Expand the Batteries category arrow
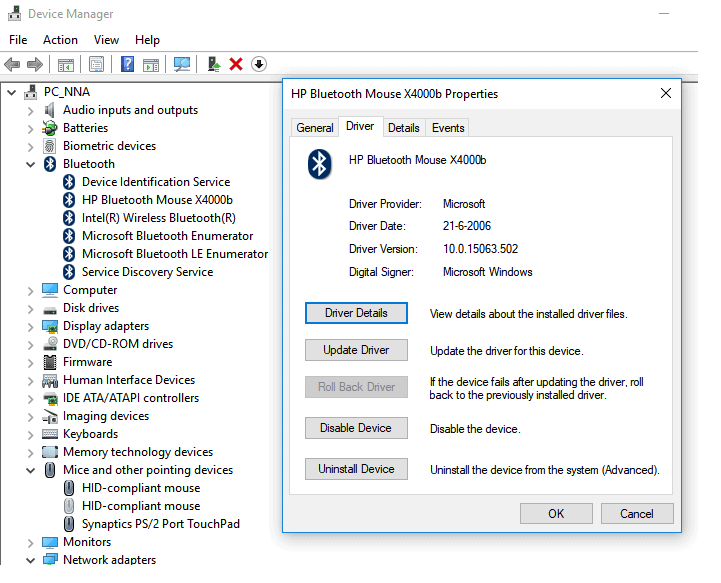 (x=30, y=129)
